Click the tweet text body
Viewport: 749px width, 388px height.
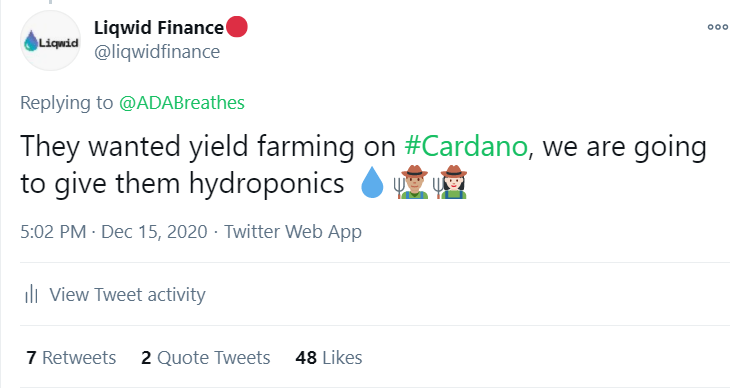(363, 165)
